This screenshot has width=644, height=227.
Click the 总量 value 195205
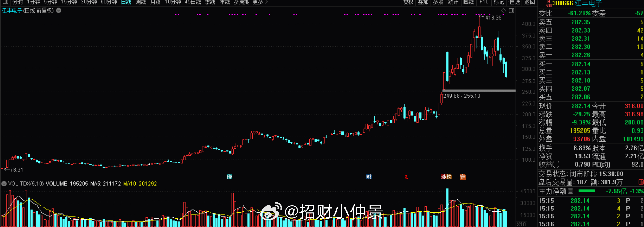point(580,131)
